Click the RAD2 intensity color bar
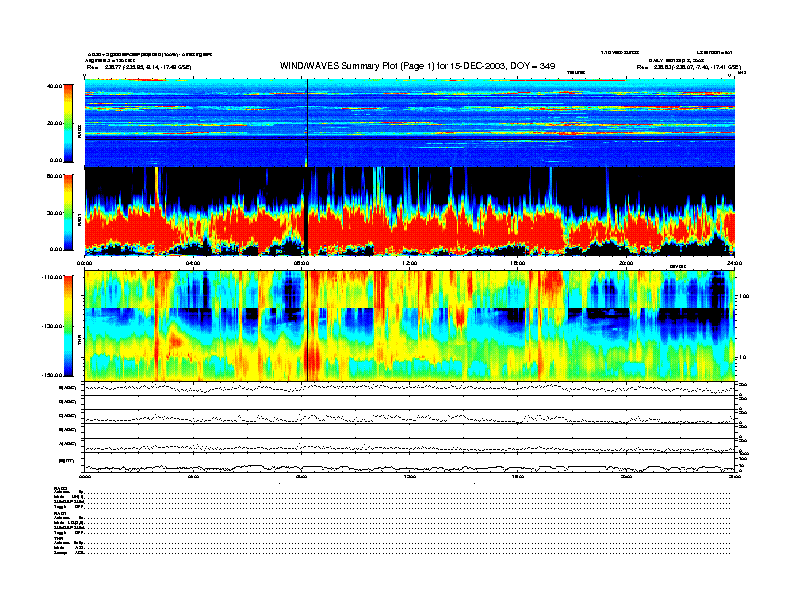This screenshot has height=612, width=792. 68,123
